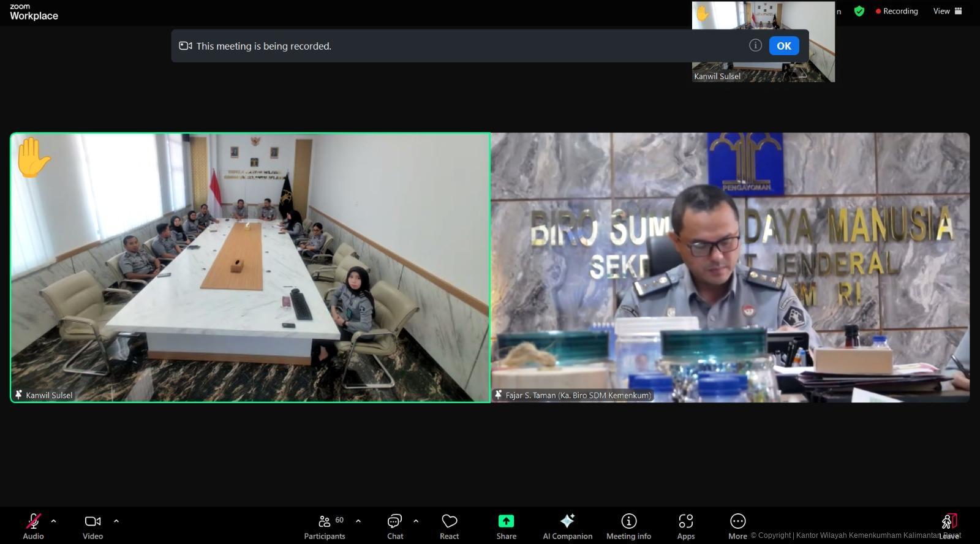
Task: Toggle the Video camera button
Action: [x=92, y=526]
